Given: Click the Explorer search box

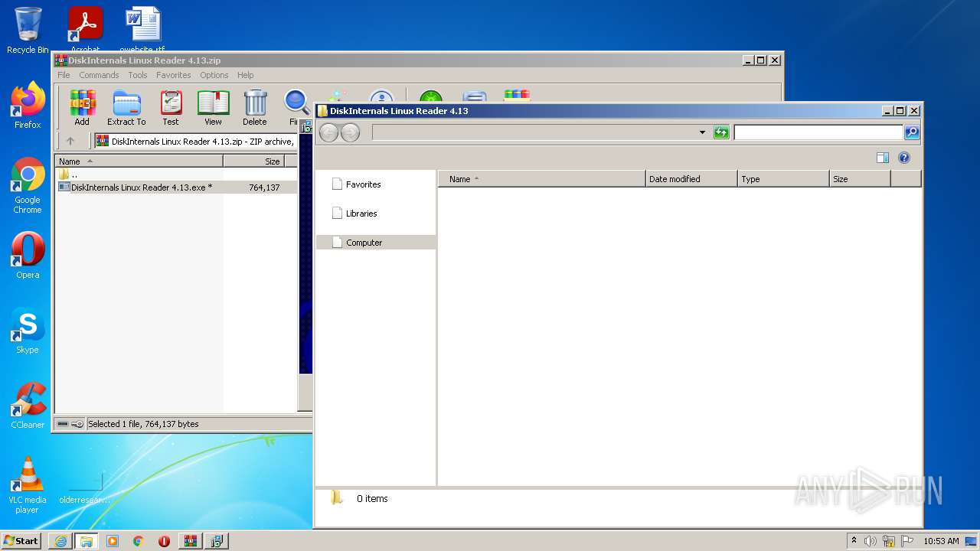Looking at the screenshot, I should [x=818, y=132].
